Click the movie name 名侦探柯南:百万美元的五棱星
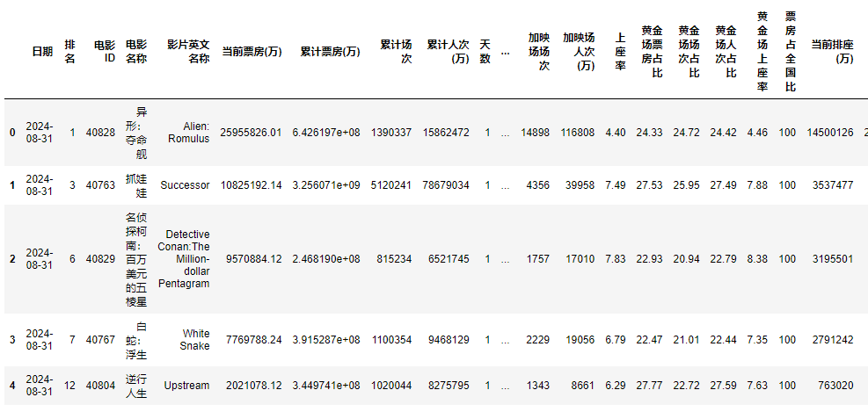Screen dimensions: 868x419 click(136, 259)
